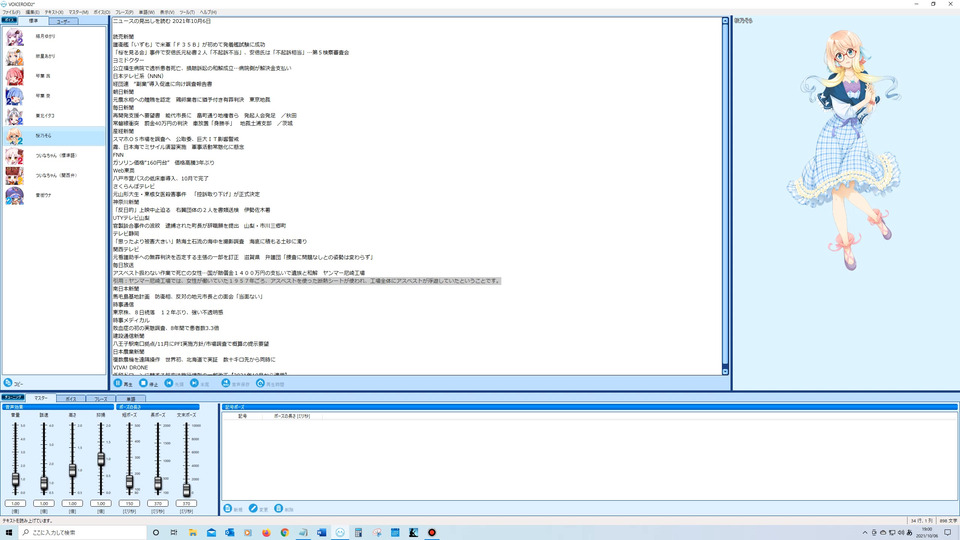Open the 編集(E) menu
The image size is (960, 540).
tap(32, 12)
